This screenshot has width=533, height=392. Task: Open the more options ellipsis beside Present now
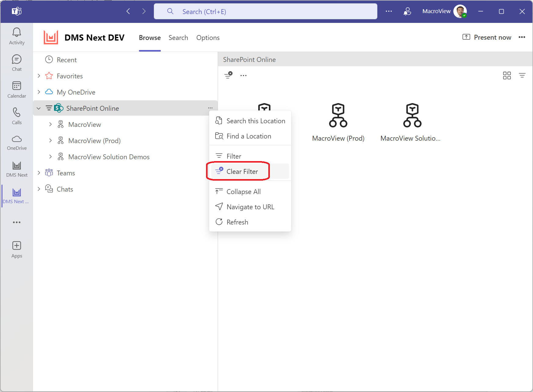(x=522, y=37)
